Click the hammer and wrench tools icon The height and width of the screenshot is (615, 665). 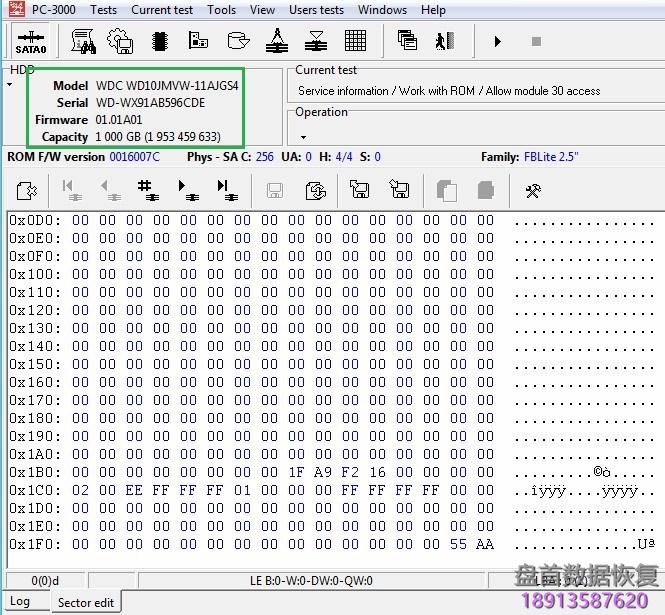(x=533, y=190)
